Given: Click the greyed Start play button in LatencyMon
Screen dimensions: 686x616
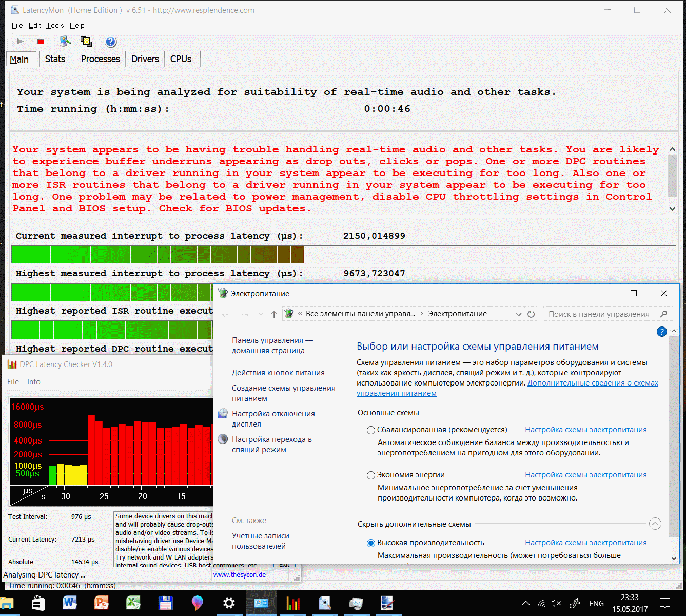Looking at the screenshot, I should [21, 42].
